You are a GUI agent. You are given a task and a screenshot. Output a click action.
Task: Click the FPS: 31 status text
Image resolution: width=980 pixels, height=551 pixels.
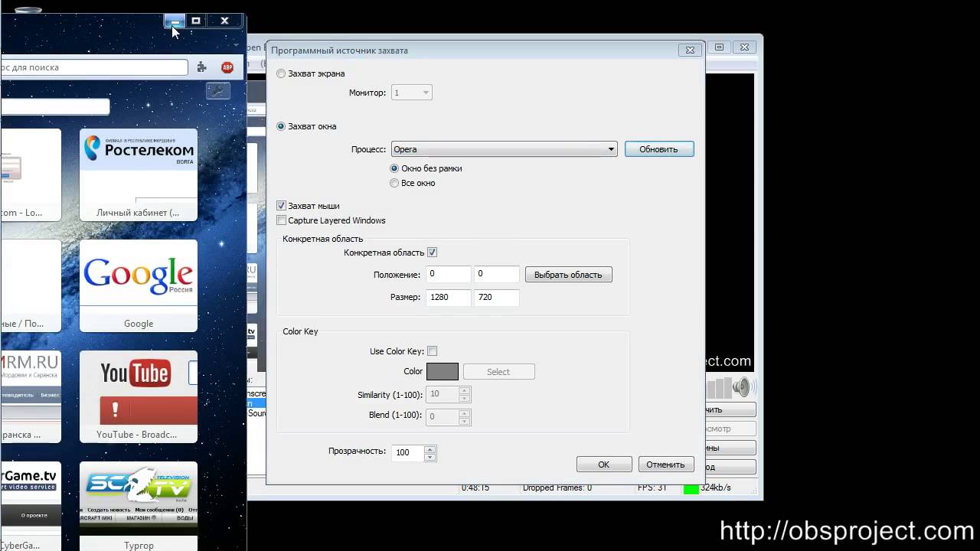pos(652,487)
